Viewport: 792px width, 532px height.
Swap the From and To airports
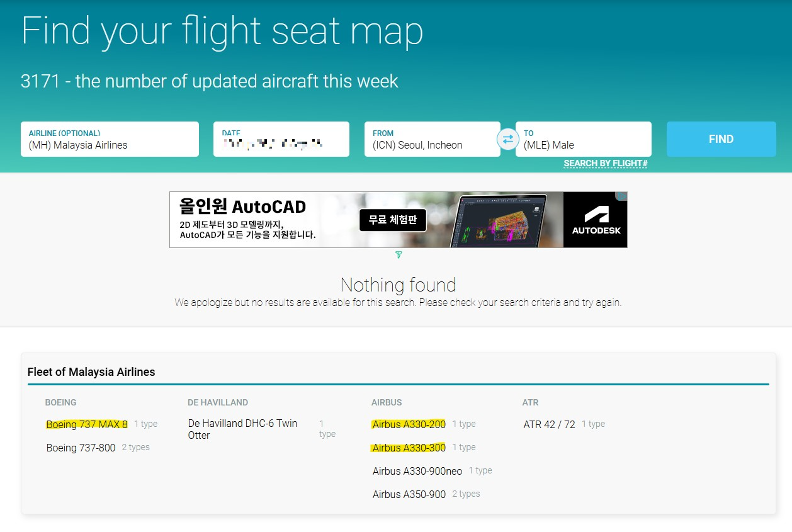click(x=508, y=139)
